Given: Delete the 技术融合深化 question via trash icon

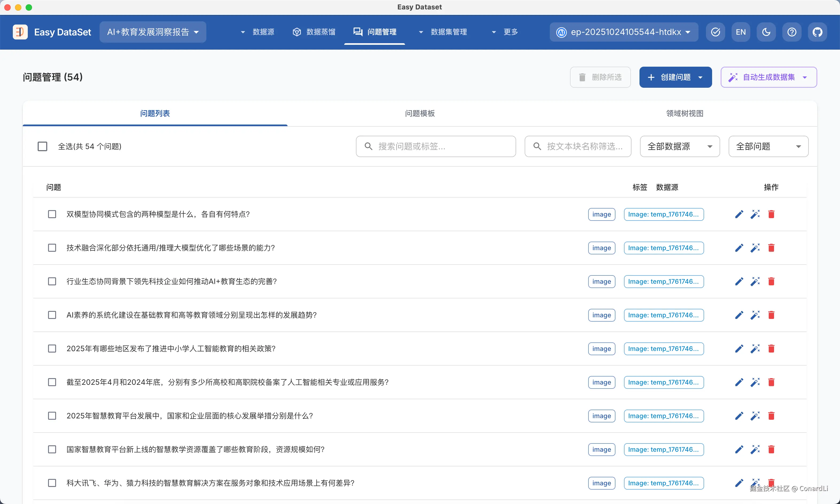Looking at the screenshot, I should pyautogui.click(x=771, y=248).
